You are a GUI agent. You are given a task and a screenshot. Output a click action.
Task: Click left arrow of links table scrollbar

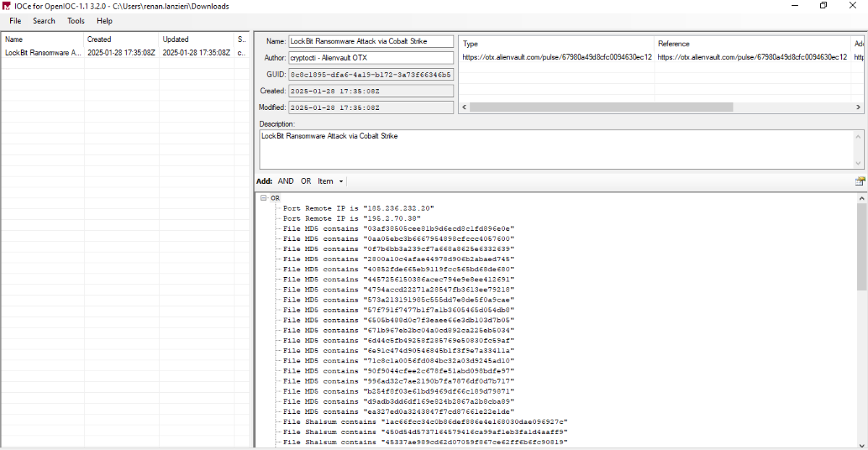464,107
